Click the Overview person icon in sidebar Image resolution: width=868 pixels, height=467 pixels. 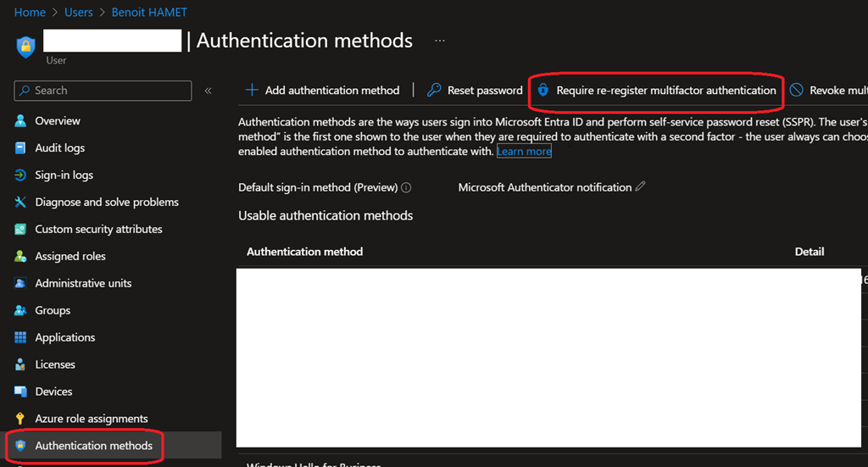[x=21, y=121]
